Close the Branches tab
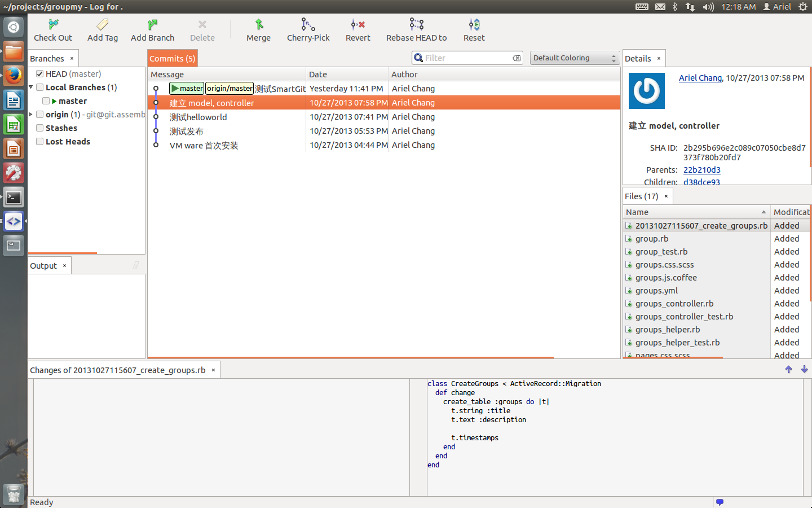The width and height of the screenshot is (812, 508). (x=72, y=59)
